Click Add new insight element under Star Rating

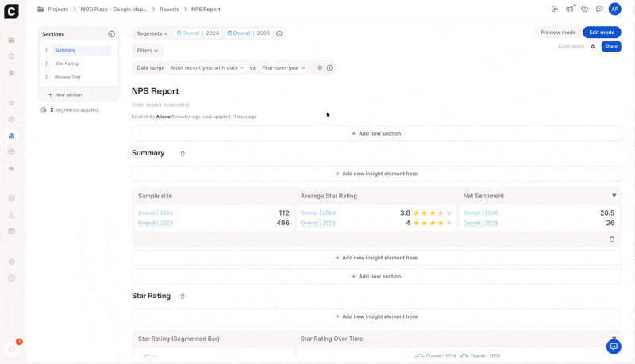point(376,316)
